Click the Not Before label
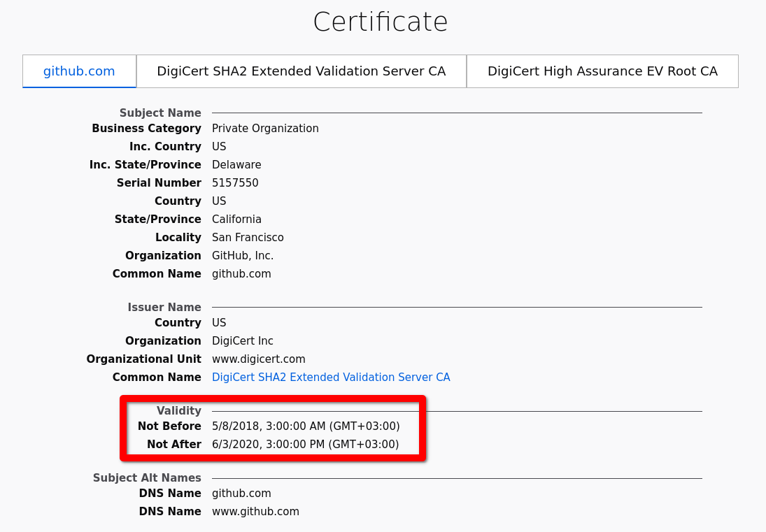 (169, 426)
